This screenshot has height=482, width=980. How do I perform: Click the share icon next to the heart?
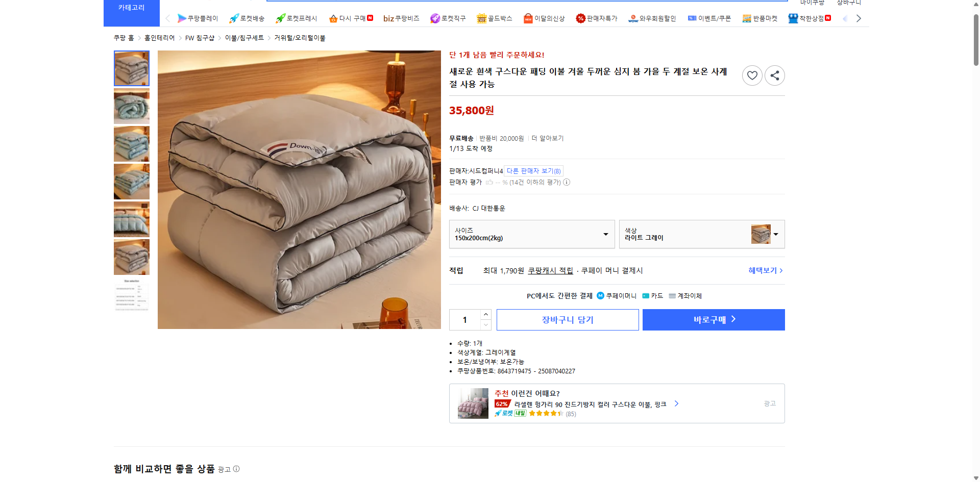pyautogui.click(x=774, y=75)
